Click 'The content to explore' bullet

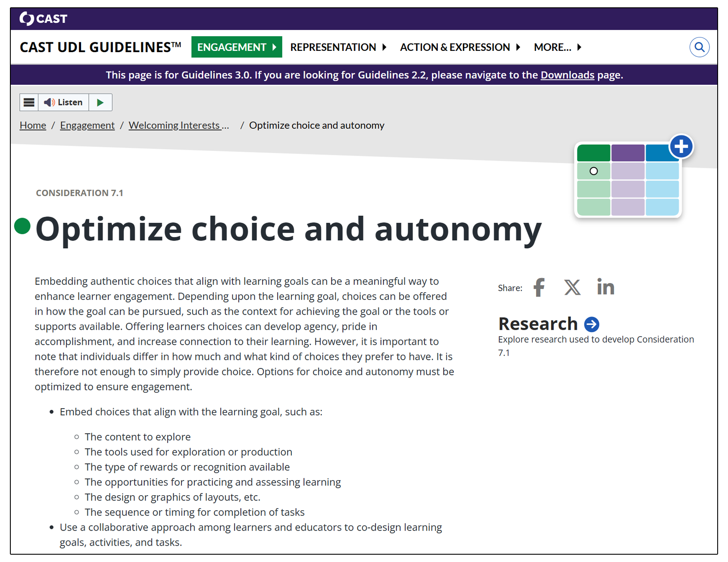(137, 437)
